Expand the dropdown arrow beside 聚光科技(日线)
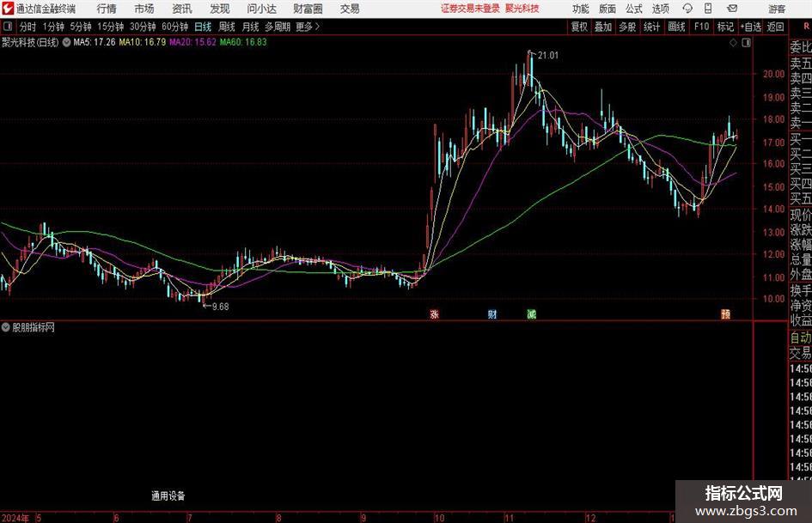Viewport: 812px width, 523px height. (x=66, y=42)
